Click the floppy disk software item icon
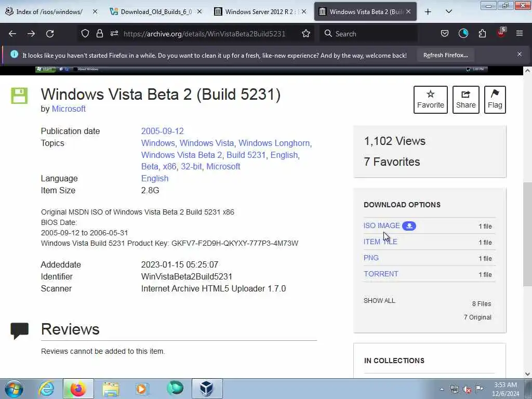The height and width of the screenshot is (399, 532). click(x=19, y=96)
